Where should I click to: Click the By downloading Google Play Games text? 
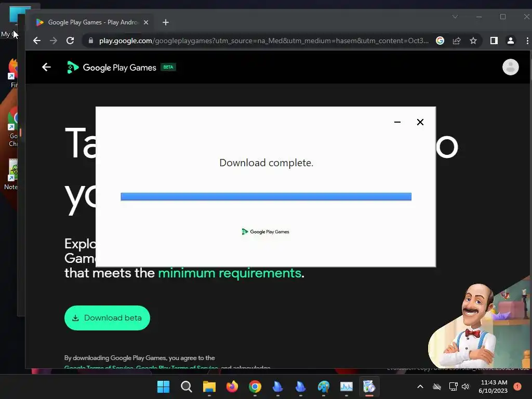(139, 358)
